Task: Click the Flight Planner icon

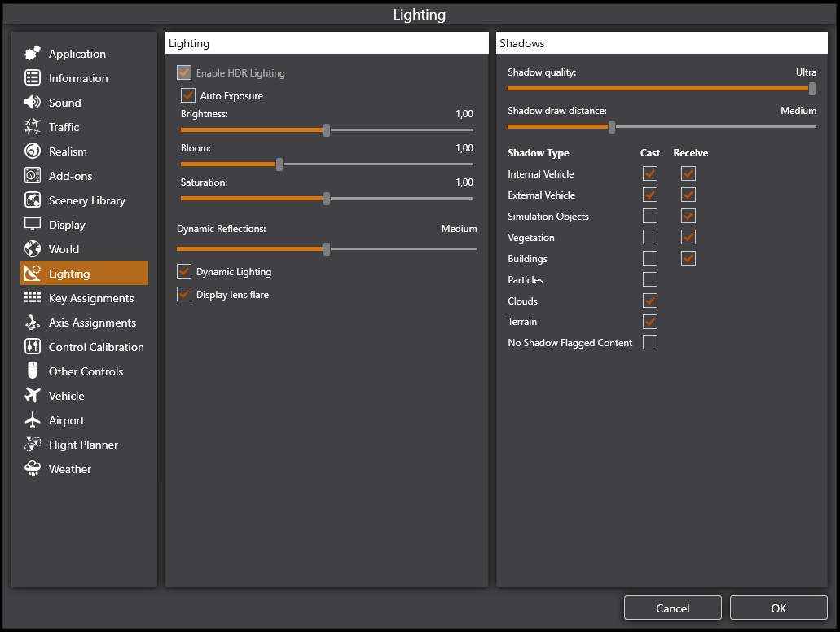Action: [x=33, y=445]
